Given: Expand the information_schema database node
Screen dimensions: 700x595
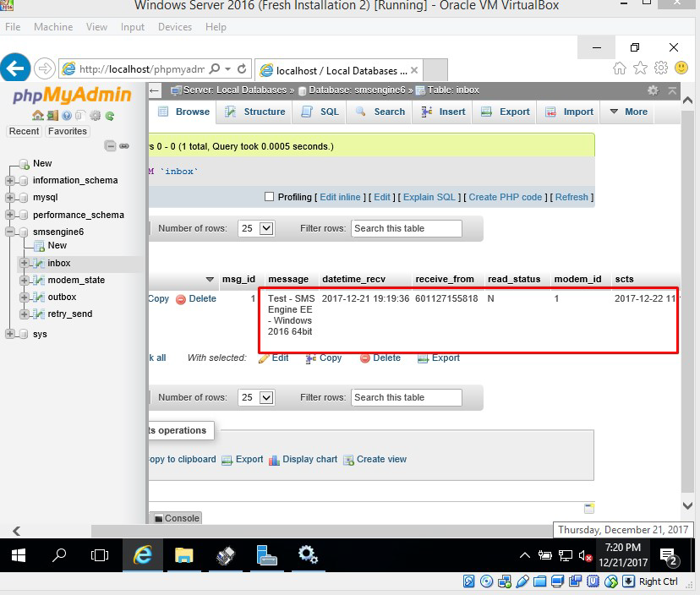Looking at the screenshot, I should click(x=10, y=181).
